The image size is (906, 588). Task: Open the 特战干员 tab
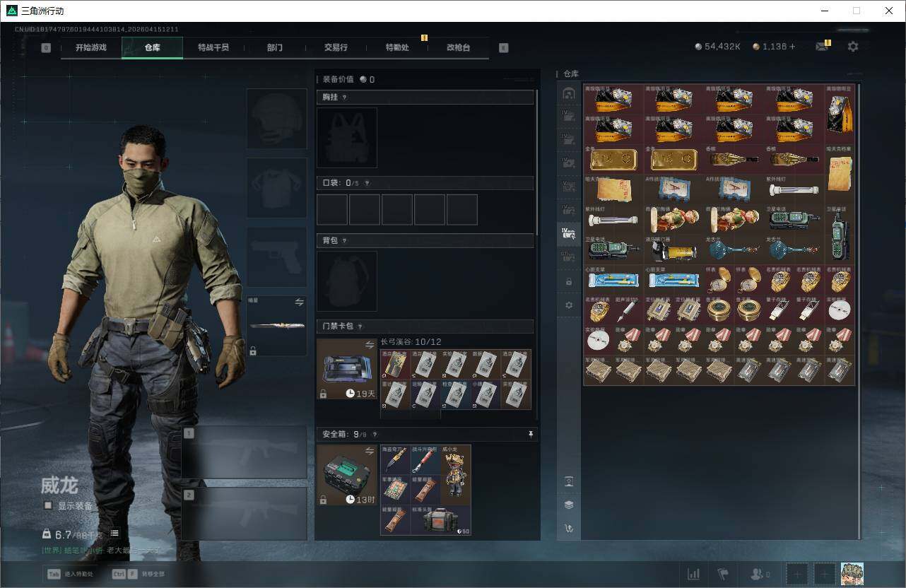[x=213, y=47]
